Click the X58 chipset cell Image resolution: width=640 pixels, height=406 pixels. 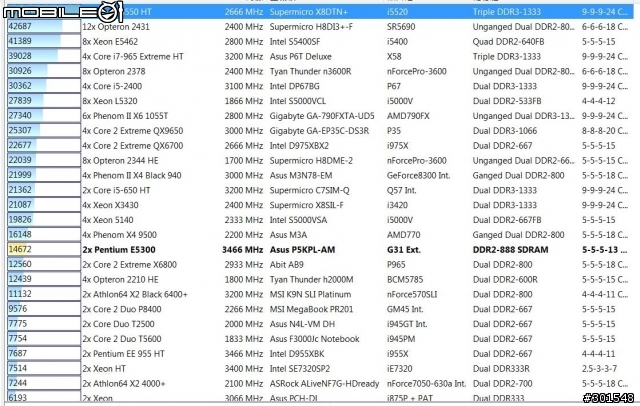pos(394,56)
